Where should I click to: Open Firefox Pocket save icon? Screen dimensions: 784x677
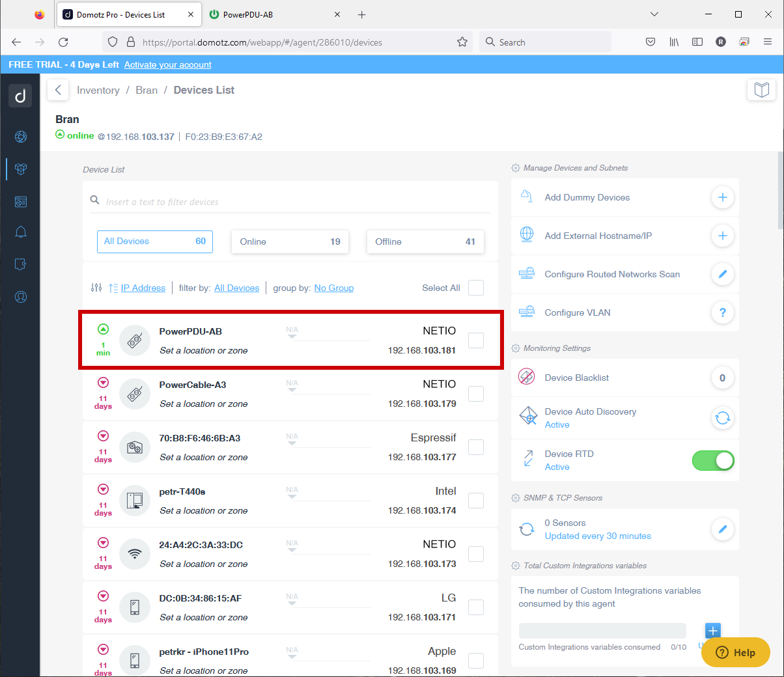(x=651, y=42)
